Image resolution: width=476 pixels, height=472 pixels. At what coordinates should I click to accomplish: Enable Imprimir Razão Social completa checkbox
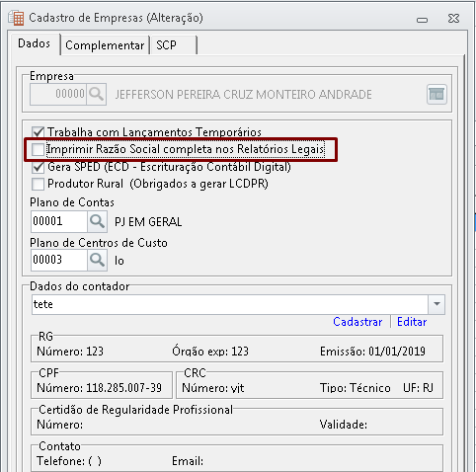pos(38,149)
